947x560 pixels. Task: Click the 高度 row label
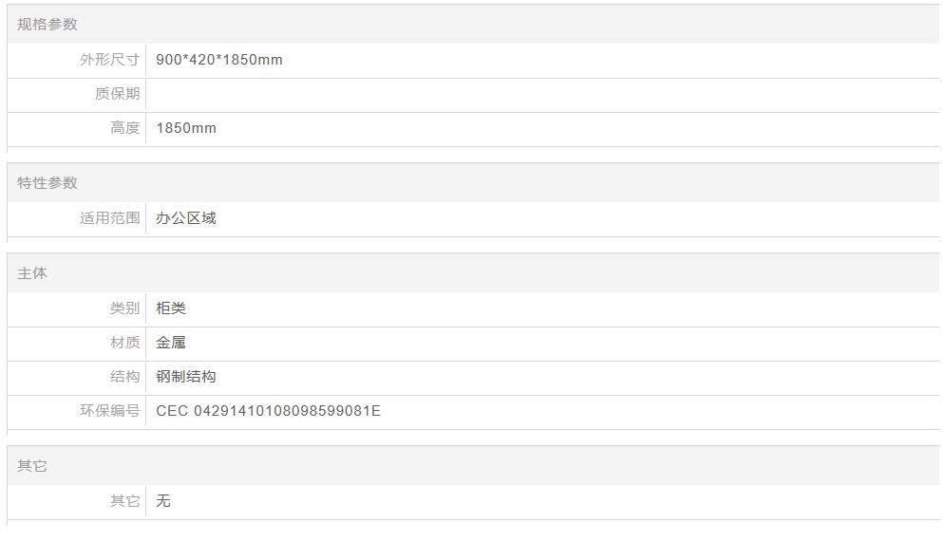tap(124, 128)
